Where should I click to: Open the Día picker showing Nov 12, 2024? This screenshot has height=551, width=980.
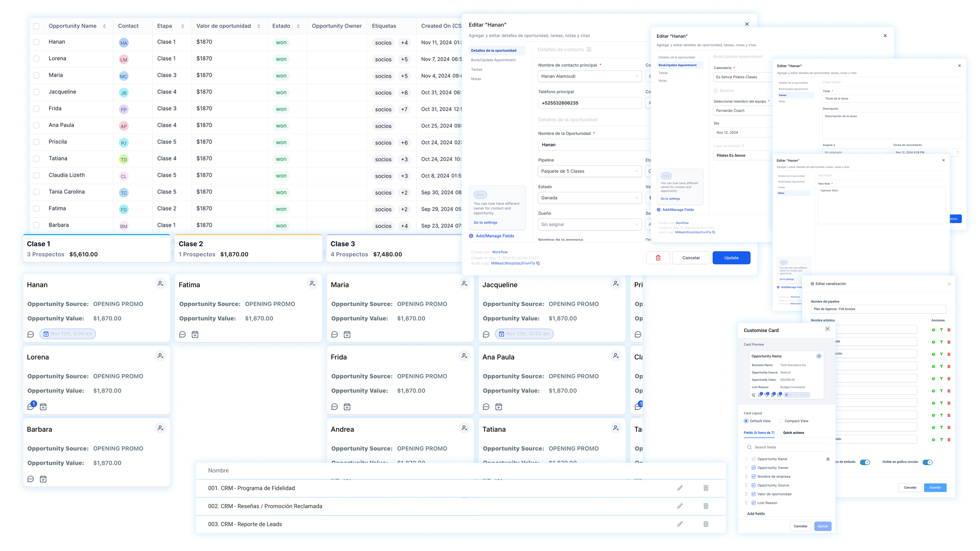[743, 133]
